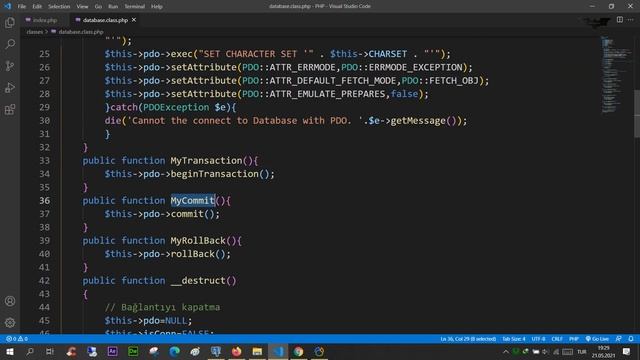Click beginTransaction on line 34

point(215,174)
